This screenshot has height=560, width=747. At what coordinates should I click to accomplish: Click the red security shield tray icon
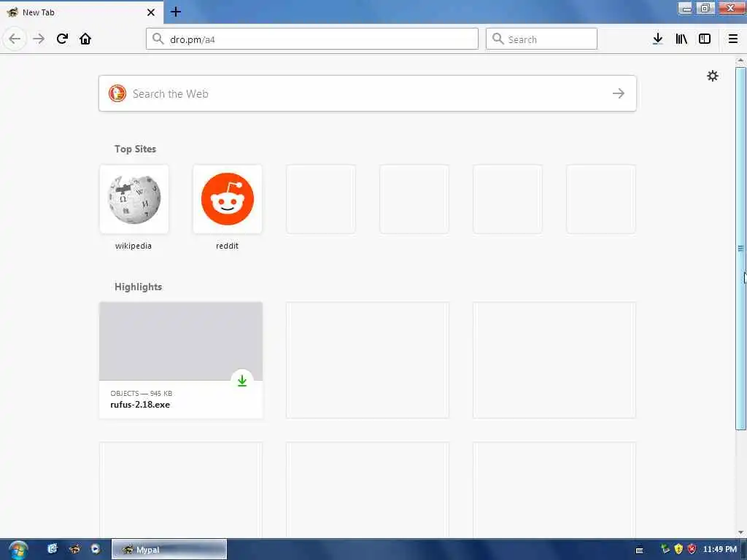[692, 550]
